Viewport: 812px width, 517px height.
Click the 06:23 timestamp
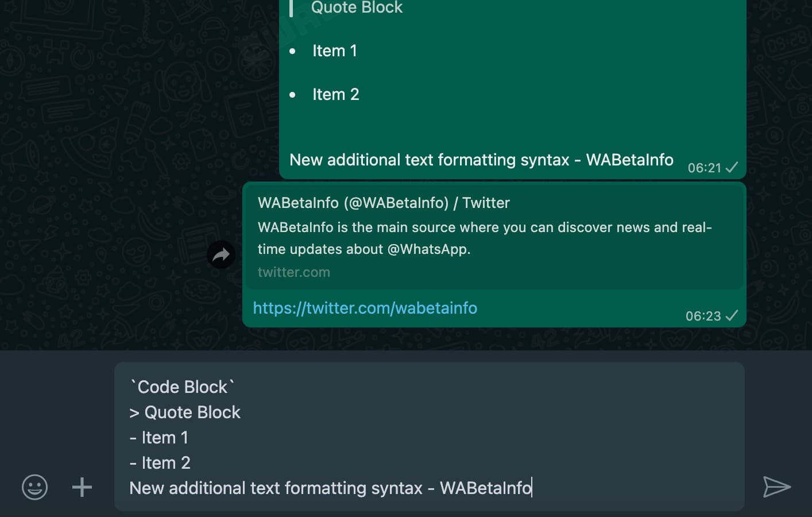[703, 315]
